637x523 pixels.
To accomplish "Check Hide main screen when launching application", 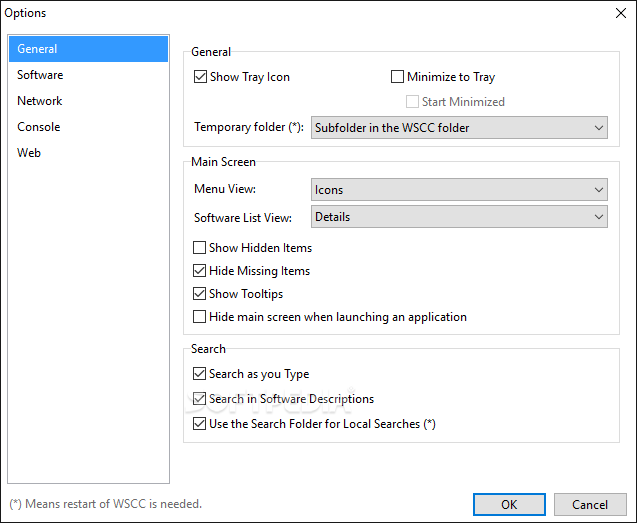I will tap(200, 317).
